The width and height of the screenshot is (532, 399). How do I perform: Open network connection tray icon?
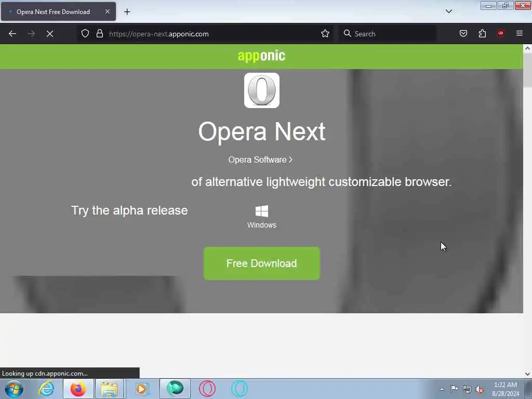[x=467, y=389]
